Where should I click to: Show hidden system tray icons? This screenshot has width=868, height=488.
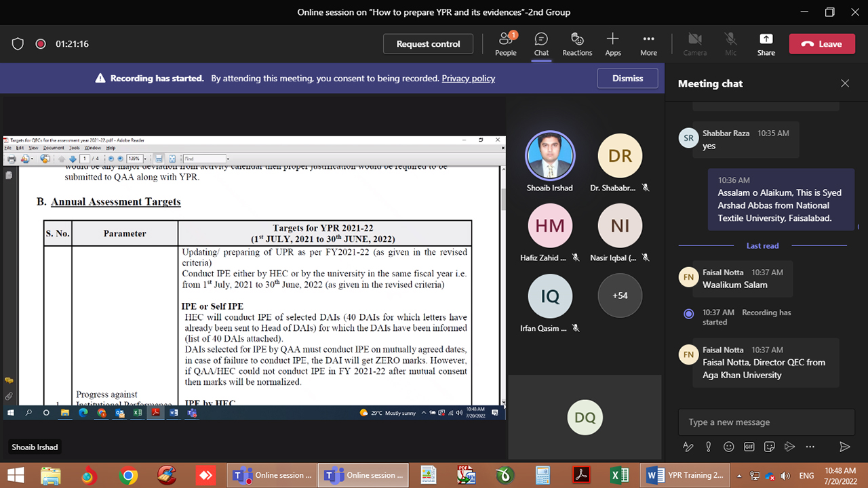[x=741, y=475]
